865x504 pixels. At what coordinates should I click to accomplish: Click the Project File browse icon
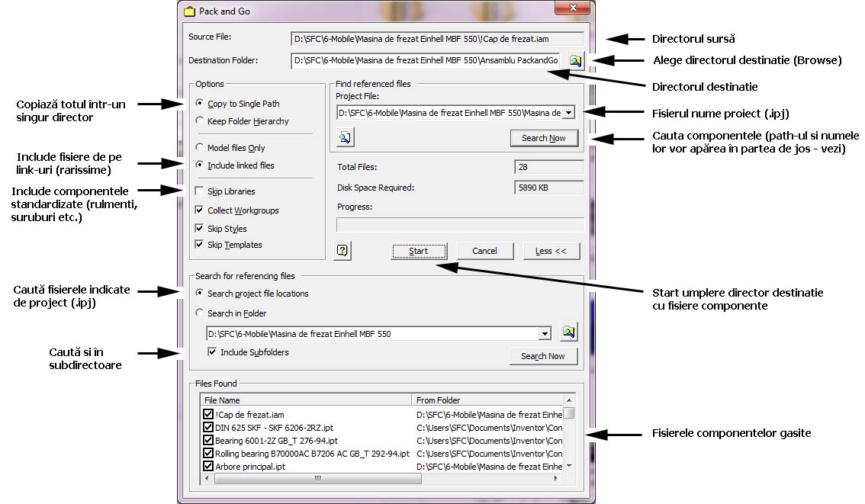click(346, 137)
